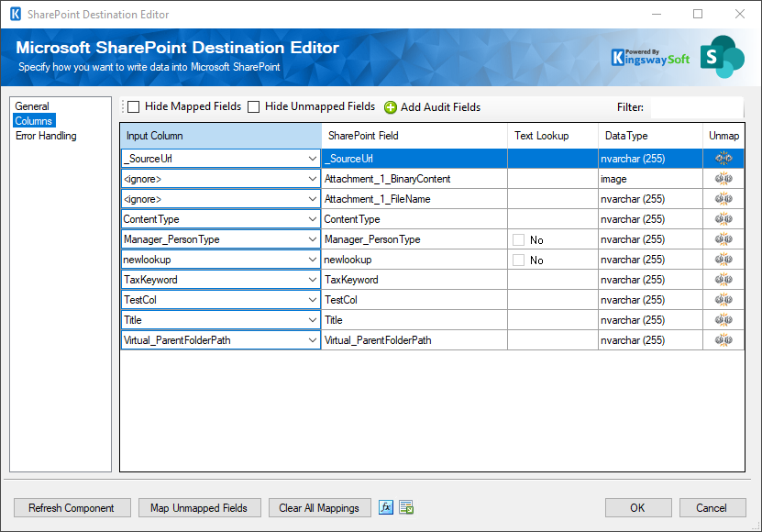
Task: Unmap the Attachment_1_FileName field
Action: [x=723, y=199]
